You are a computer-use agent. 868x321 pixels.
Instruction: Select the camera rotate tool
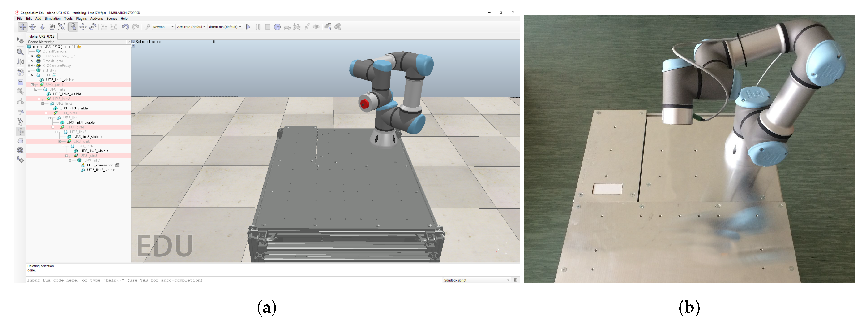point(33,27)
